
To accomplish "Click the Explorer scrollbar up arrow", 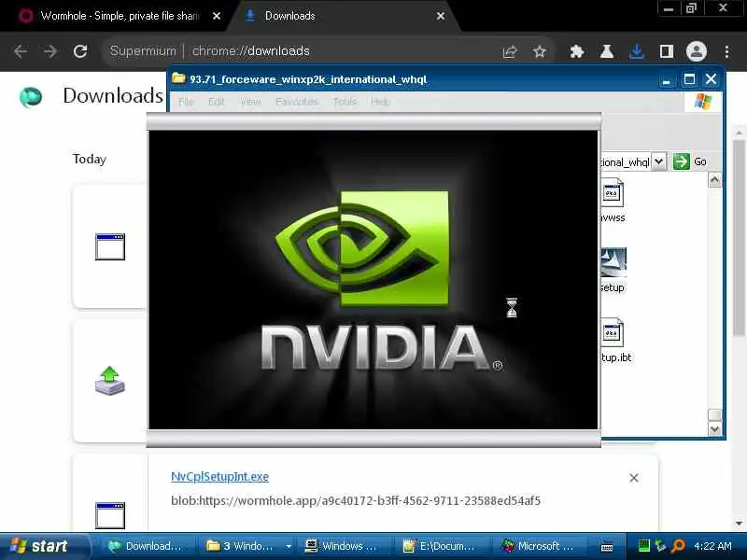I will (x=714, y=179).
